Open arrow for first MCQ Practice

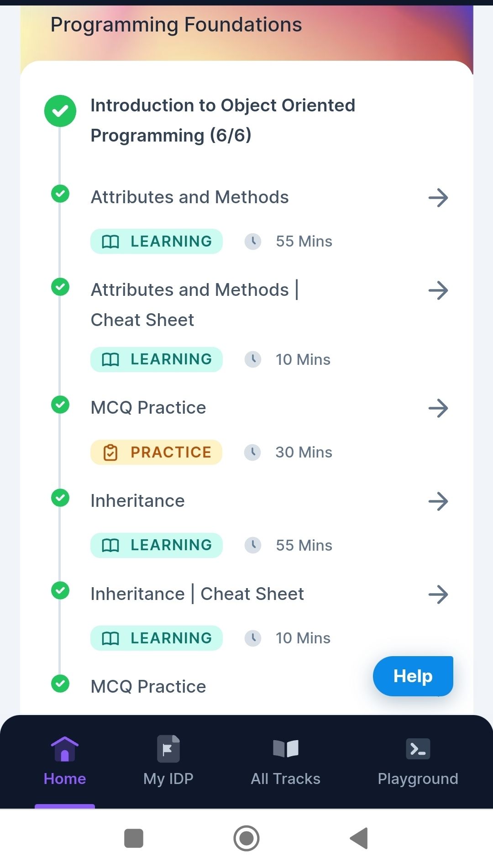pos(438,408)
